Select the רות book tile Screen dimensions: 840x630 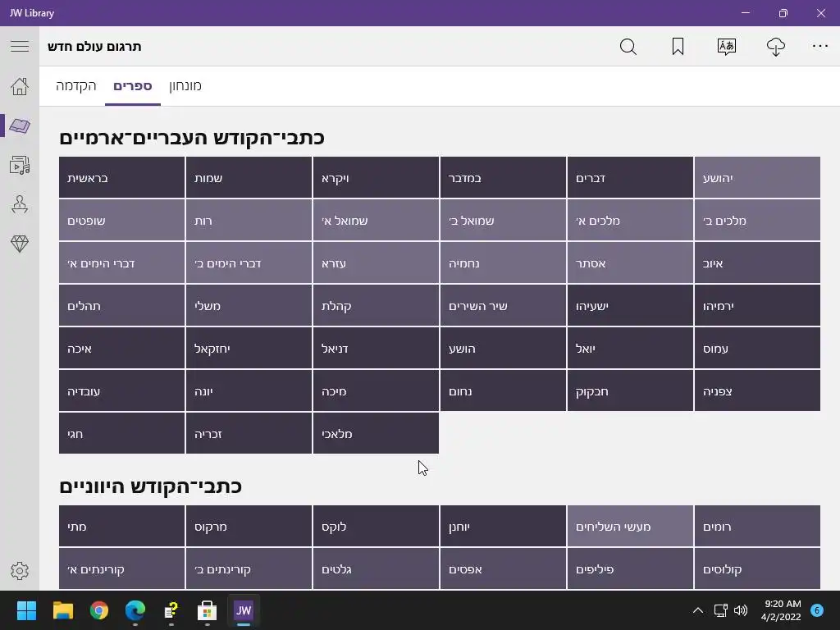(249, 220)
